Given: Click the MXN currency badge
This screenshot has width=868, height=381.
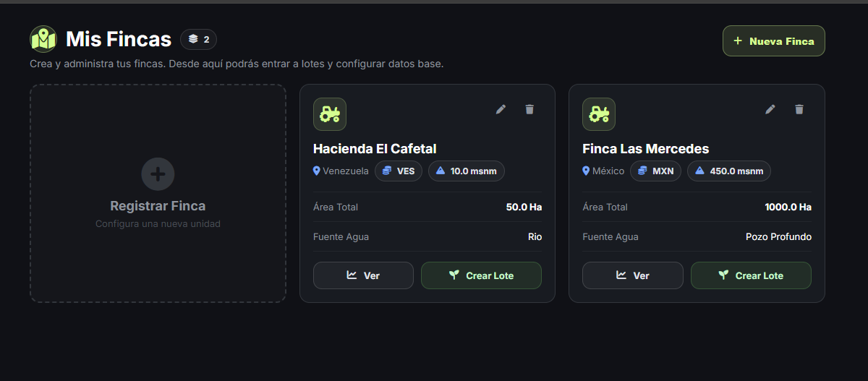Looking at the screenshot, I should [x=655, y=171].
